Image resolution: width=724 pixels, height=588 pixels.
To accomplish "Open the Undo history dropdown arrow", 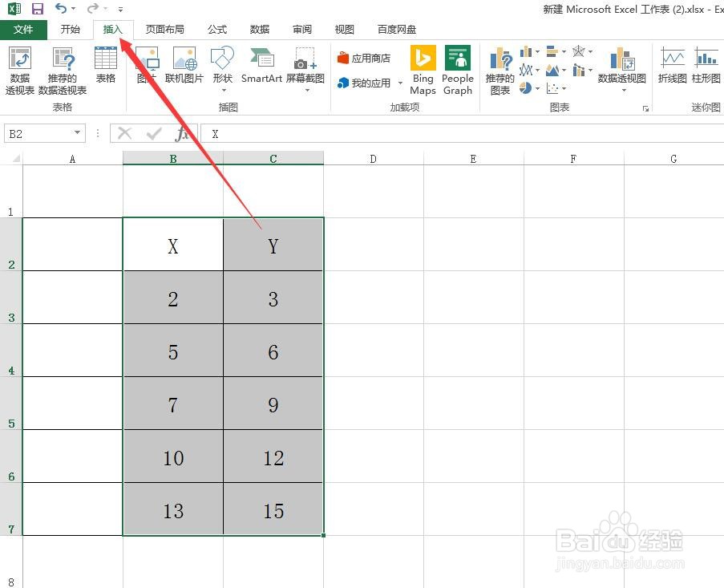I will pyautogui.click(x=74, y=8).
